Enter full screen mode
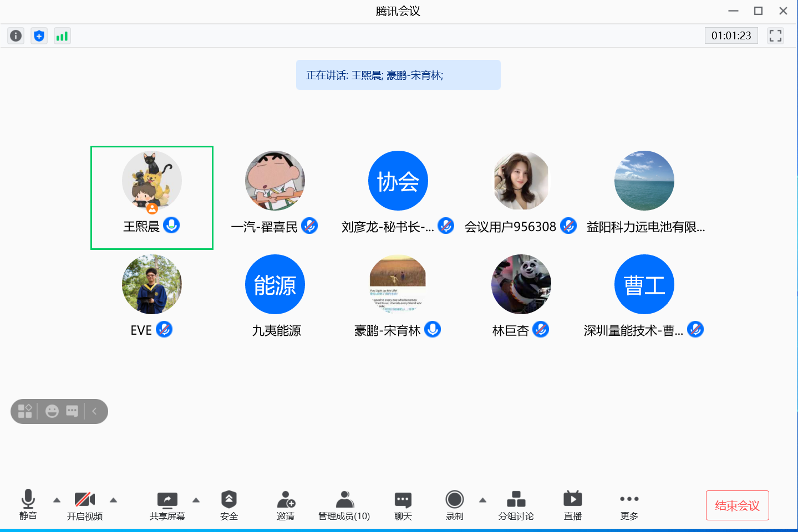Image resolution: width=798 pixels, height=532 pixels. click(775, 36)
